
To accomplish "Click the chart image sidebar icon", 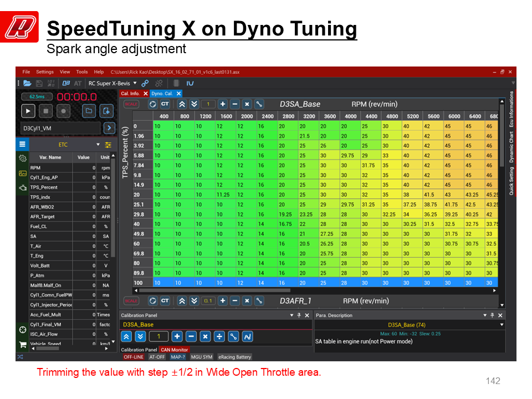I will [23, 173].
